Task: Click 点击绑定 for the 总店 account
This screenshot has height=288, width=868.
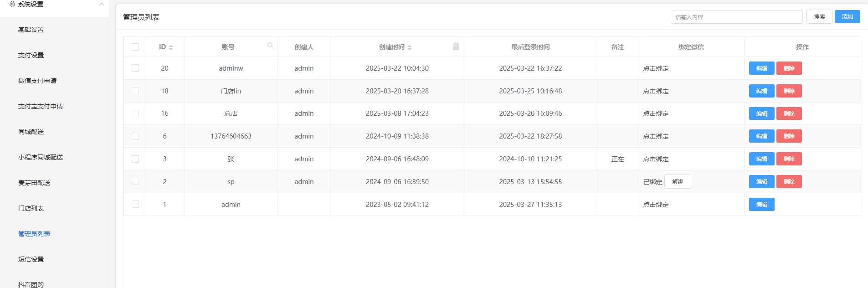Action: tap(656, 114)
